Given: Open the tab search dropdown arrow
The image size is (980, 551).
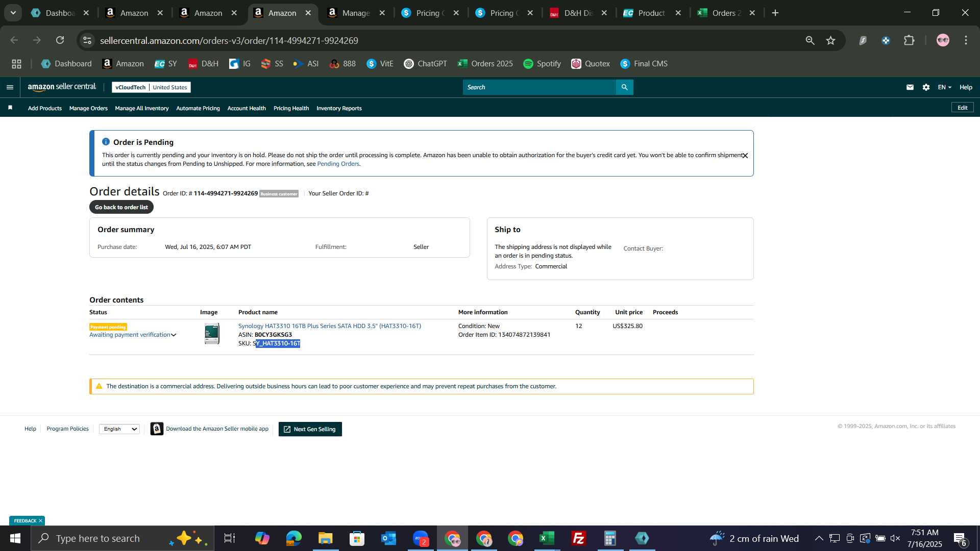Looking at the screenshot, I should click(x=13, y=13).
